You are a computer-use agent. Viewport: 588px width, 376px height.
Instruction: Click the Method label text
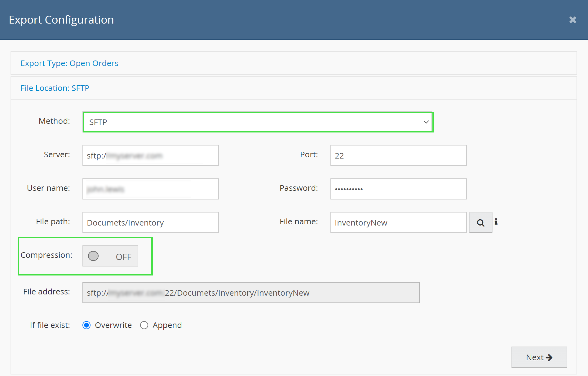click(54, 121)
